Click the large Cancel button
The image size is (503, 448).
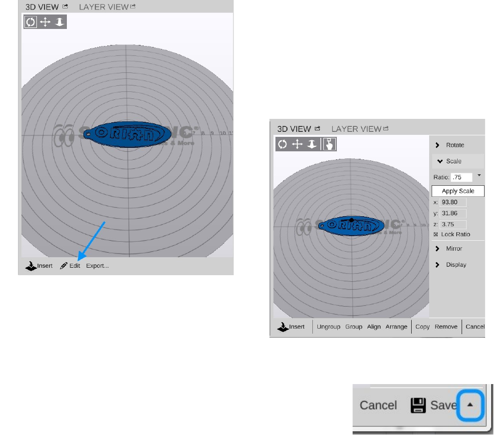click(378, 405)
